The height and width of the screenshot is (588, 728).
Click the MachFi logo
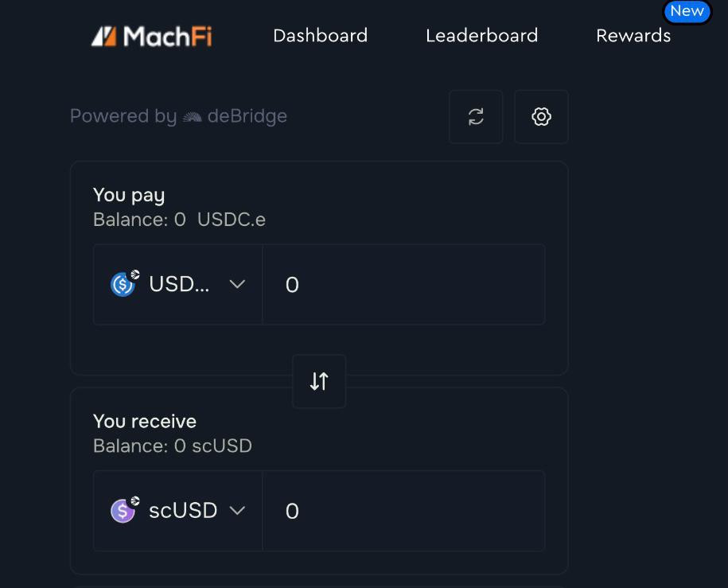151,36
